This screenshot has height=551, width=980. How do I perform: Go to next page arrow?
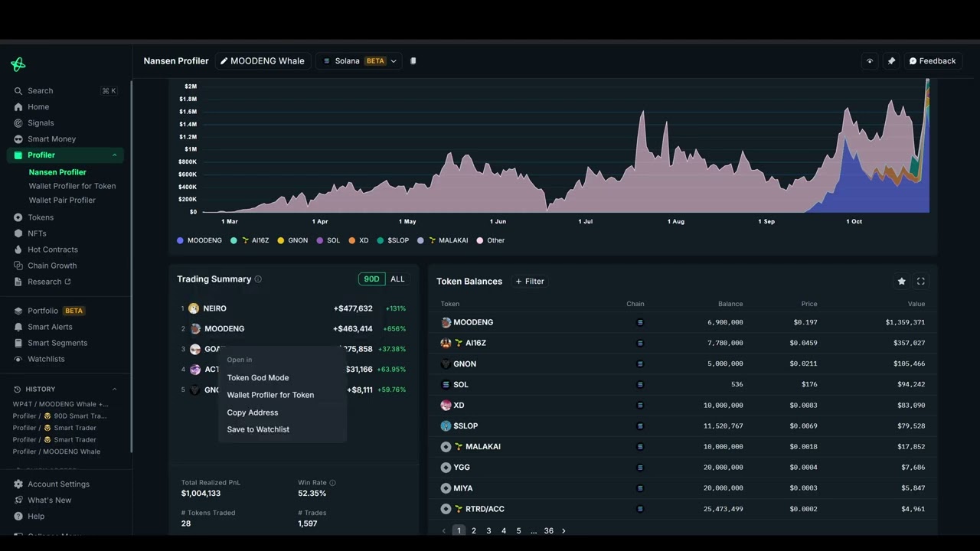pyautogui.click(x=564, y=531)
